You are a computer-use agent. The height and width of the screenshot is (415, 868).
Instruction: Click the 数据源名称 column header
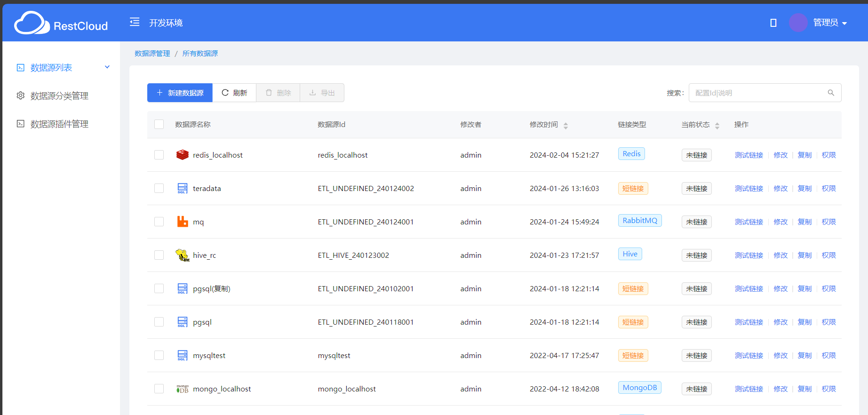(193, 124)
